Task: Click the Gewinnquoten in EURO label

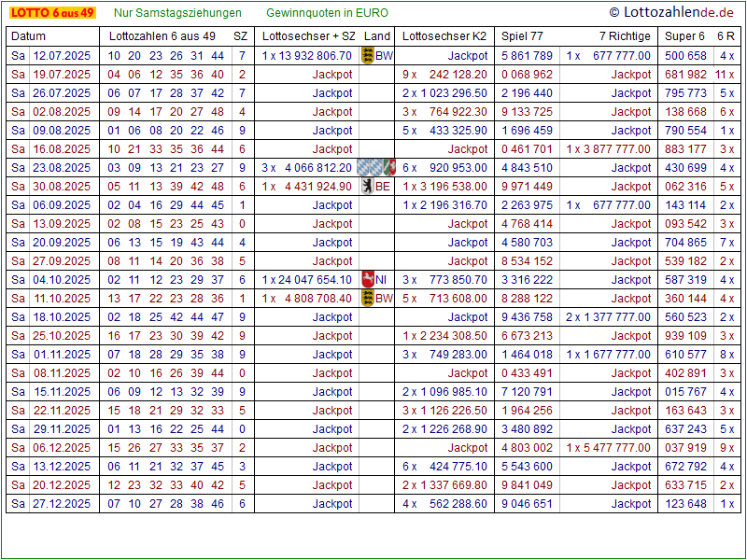Action: point(327,13)
